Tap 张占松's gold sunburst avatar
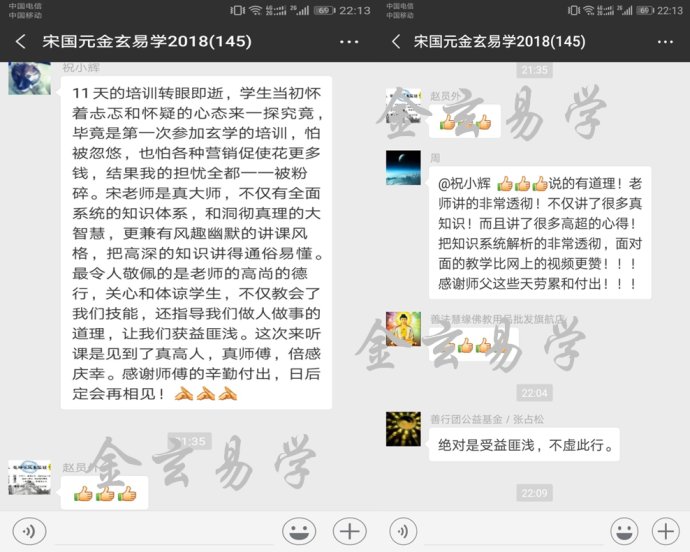Screen dimensions: 690x552 tap(403, 428)
